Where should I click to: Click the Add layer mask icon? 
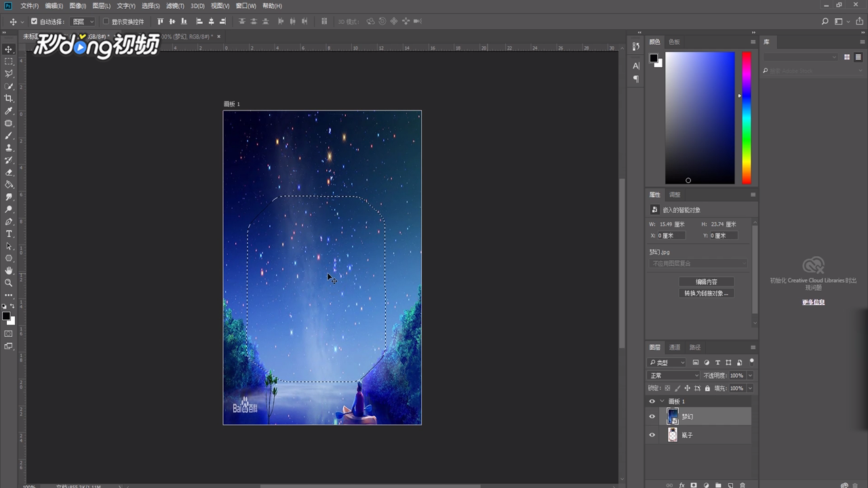point(694,485)
